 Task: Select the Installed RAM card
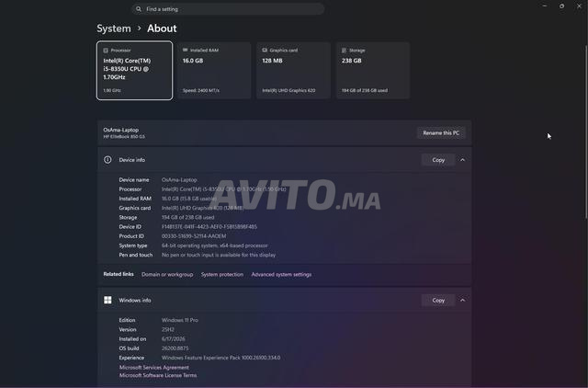214,71
